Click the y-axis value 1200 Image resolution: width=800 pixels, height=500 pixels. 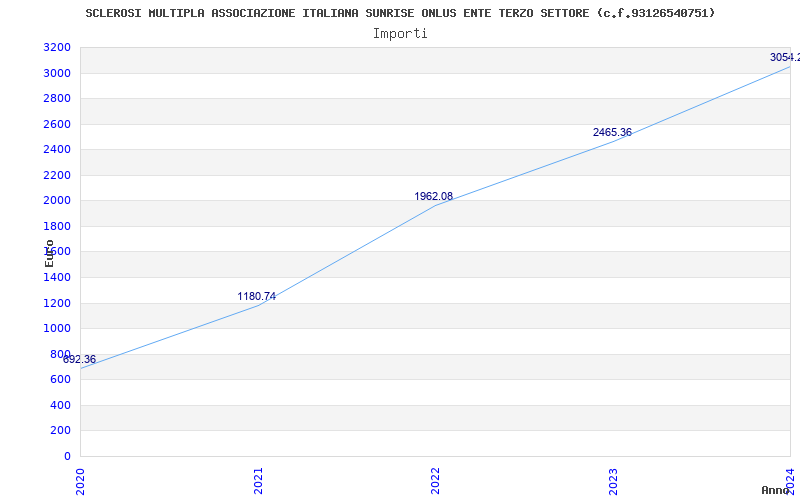point(57,304)
